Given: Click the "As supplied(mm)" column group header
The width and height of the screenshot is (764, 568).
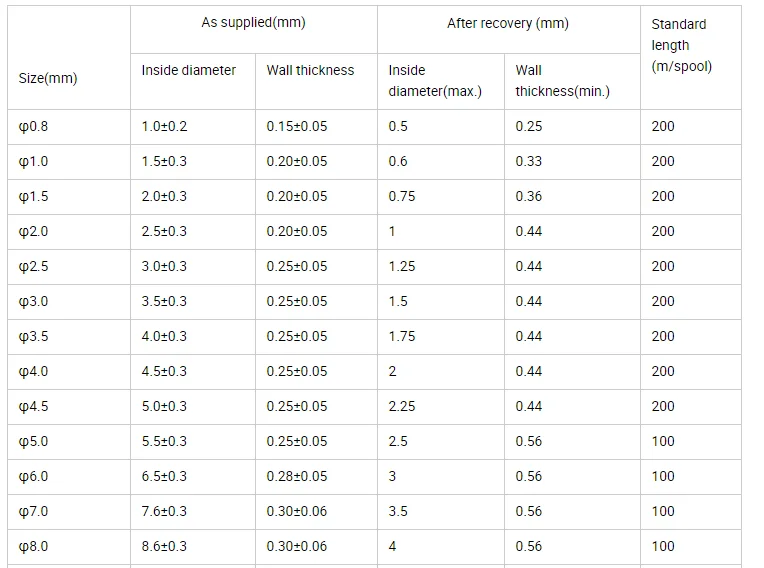Looking at the screenshot, I should point(252,23).
